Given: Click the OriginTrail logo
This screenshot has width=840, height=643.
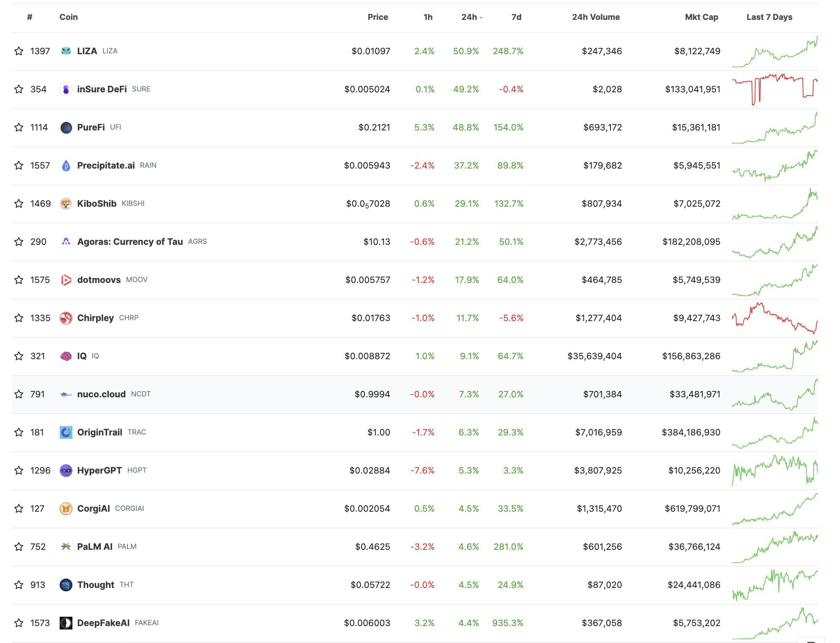Looking at the screenshot, I should click(x=66, y=432).
